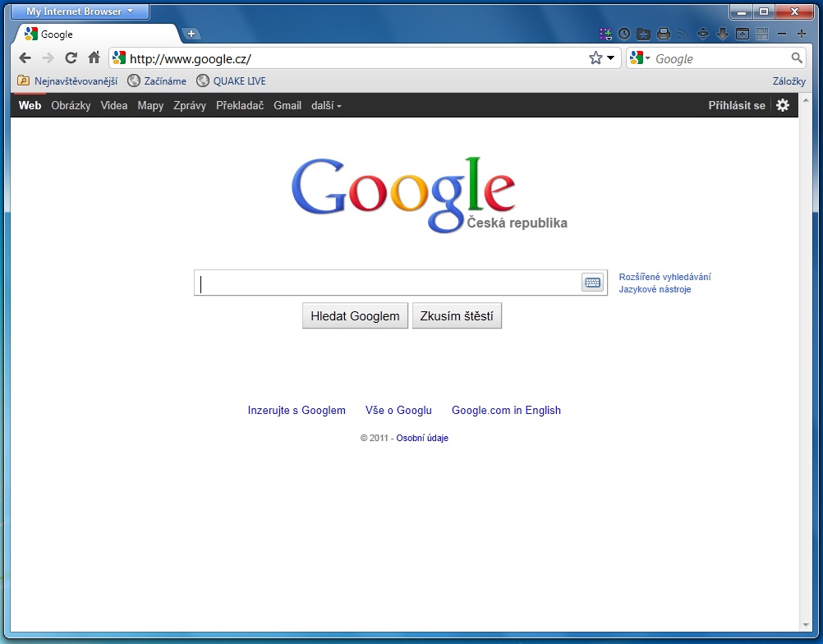The width and height of the screenshot is (823, 644).
Task: Open Gmail from Google bar
Action: [287, 105]
